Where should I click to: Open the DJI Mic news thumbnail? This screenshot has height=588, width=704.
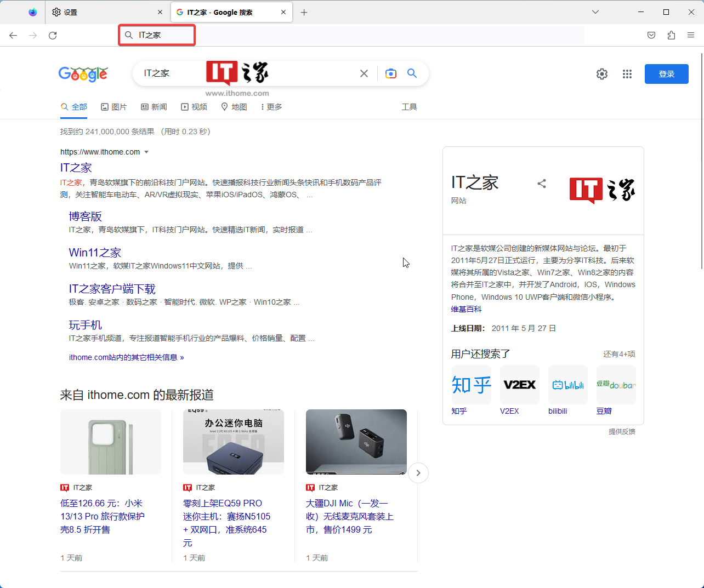356,442
